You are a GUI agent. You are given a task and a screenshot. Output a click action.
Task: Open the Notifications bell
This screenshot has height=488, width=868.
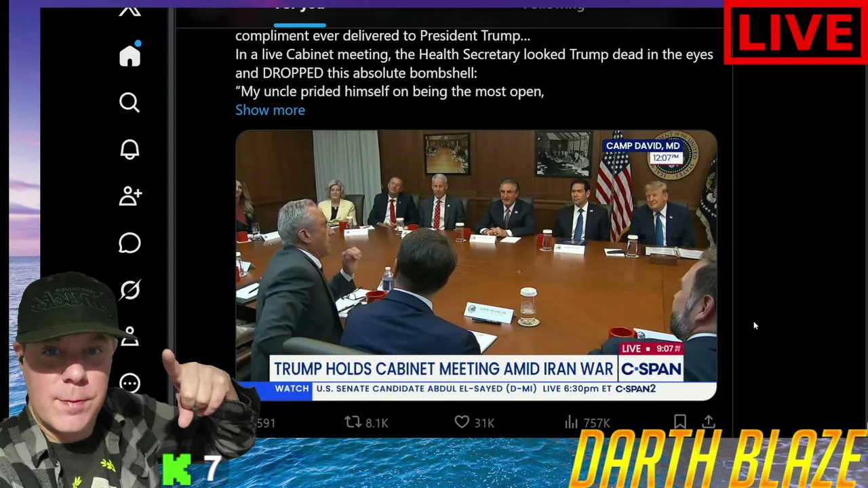coord(130,149)
